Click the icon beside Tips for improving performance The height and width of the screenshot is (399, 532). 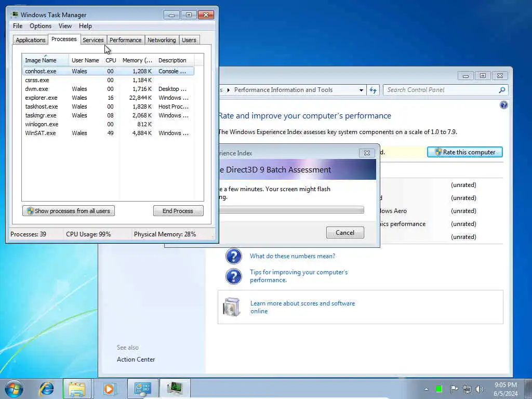pyautogui.click(x=233, y=276)
